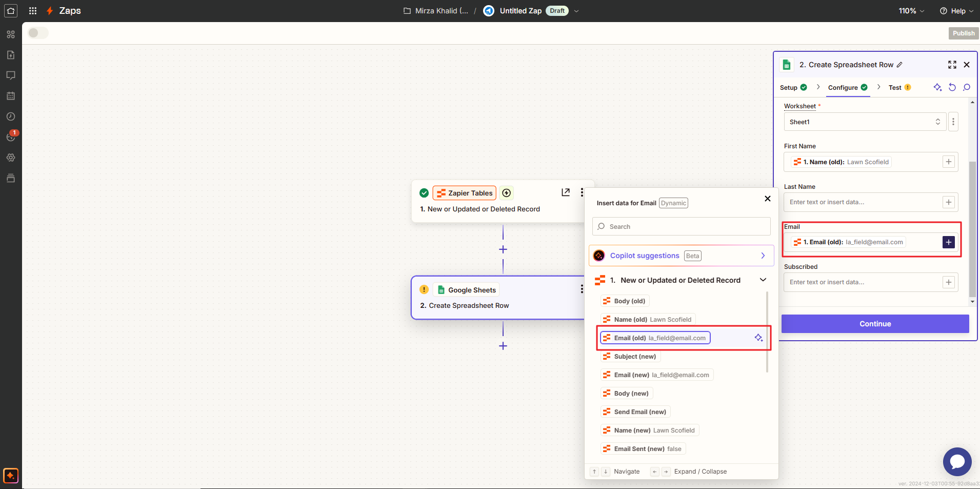This screenshot has width=980, height=489.
Task: Toggle the Zap on/off switch
Action: pyautogui.click(x=38, y=33)
